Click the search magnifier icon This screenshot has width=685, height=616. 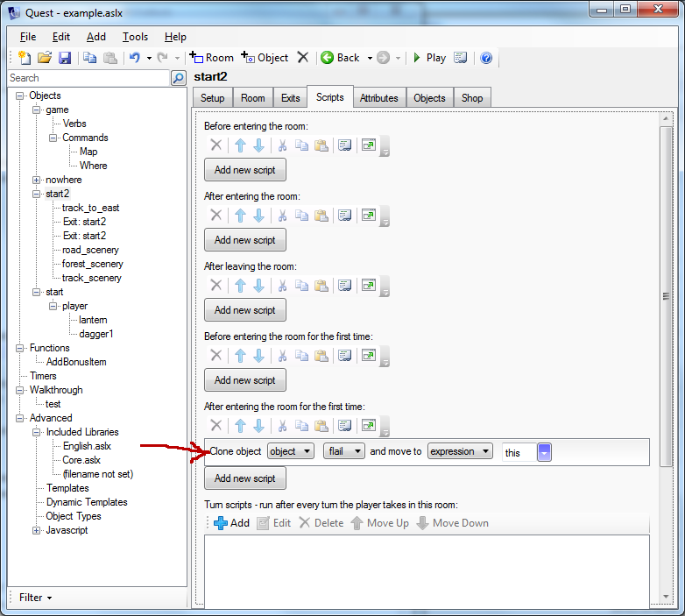point(178,78)
